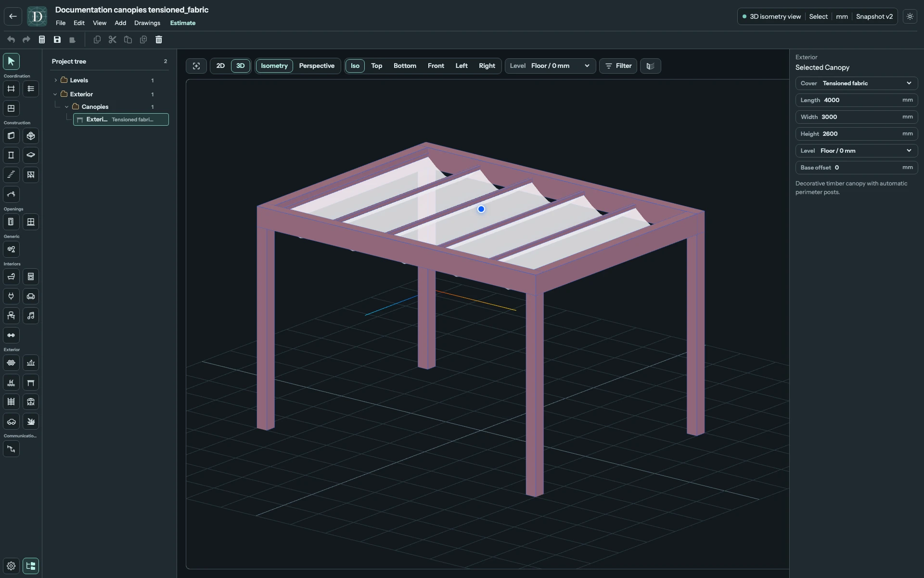This screenshot has height=578, width=924.
Task: Select the canopy pergola tool
Action: click(x=31, y=382)
